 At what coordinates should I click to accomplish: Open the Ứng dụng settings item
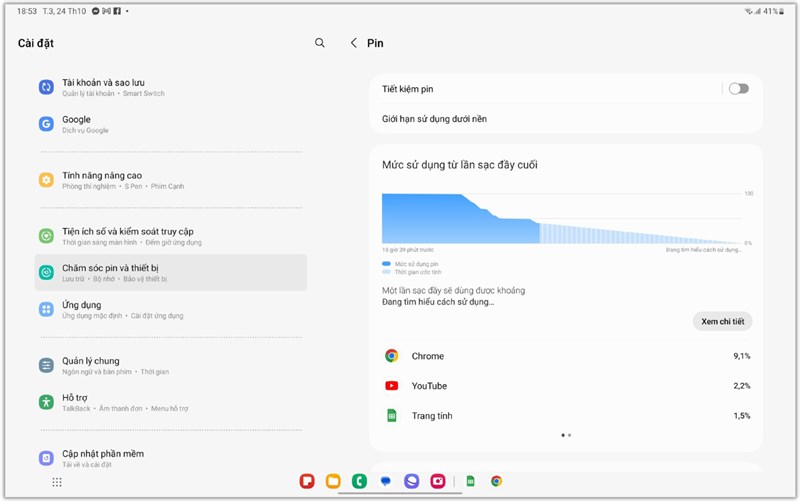coord(171,310)
